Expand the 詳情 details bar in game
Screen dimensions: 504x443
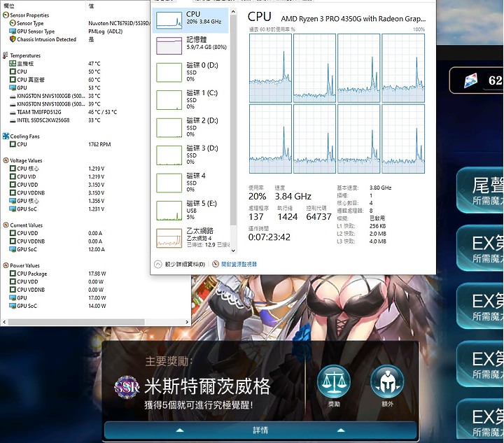point(260,430)
